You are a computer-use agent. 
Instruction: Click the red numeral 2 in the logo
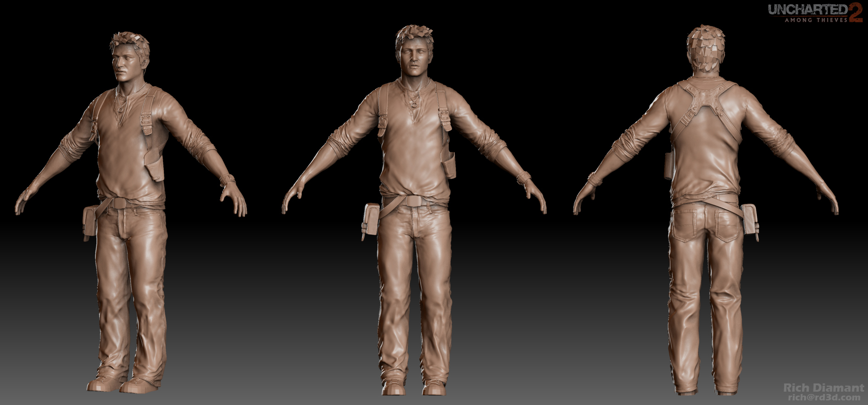click(855, 13)
